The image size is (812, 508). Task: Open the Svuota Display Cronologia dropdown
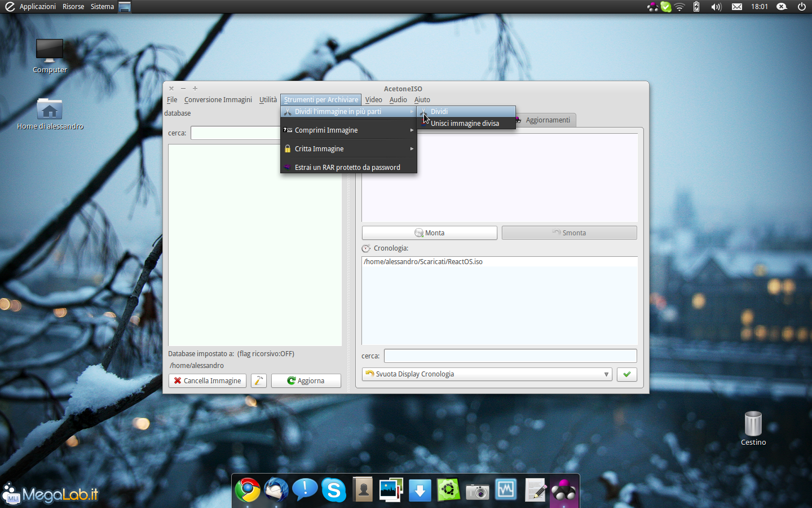tap(487, 374)
